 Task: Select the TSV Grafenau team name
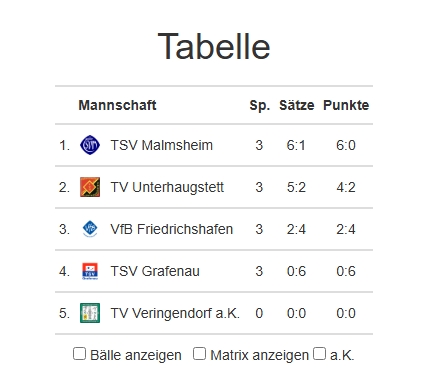tap(155, 271)
